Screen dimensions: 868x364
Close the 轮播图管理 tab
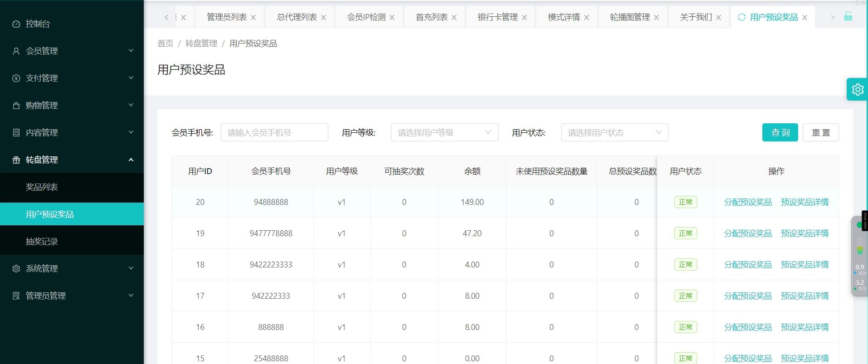point(656,18)
